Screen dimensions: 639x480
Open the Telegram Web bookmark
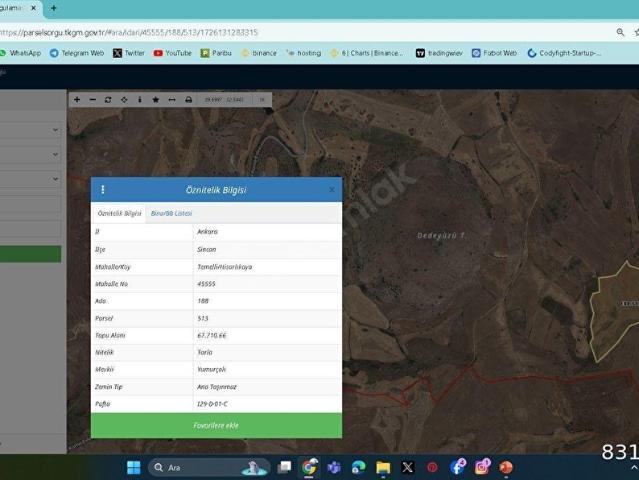point(77,53)
